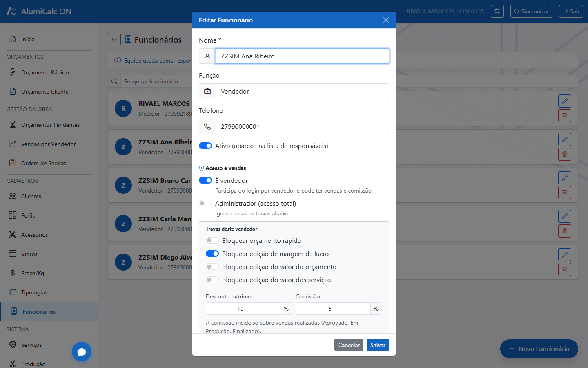Screen dimensions: 588x368
Task: Open Ordem de Serviço page
Action: [49, 163]
